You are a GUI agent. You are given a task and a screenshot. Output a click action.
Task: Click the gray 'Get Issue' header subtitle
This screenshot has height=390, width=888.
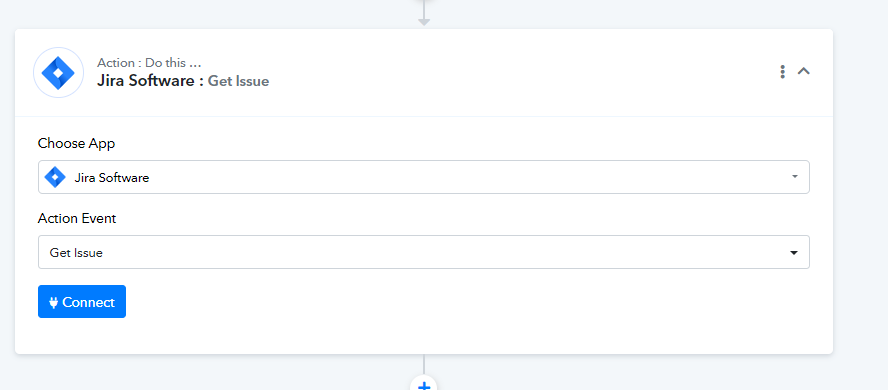[238, 82]
